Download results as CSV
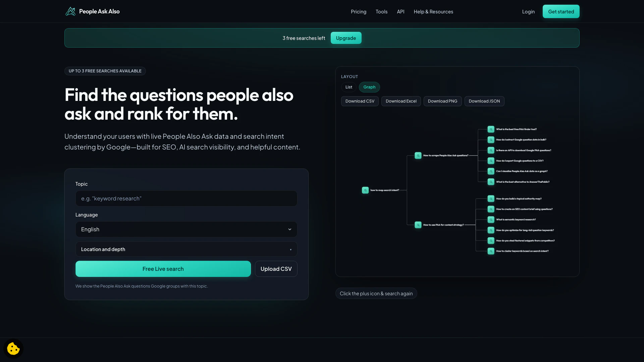644x362 pixels. pyautogui.click(x=360, y=101)
